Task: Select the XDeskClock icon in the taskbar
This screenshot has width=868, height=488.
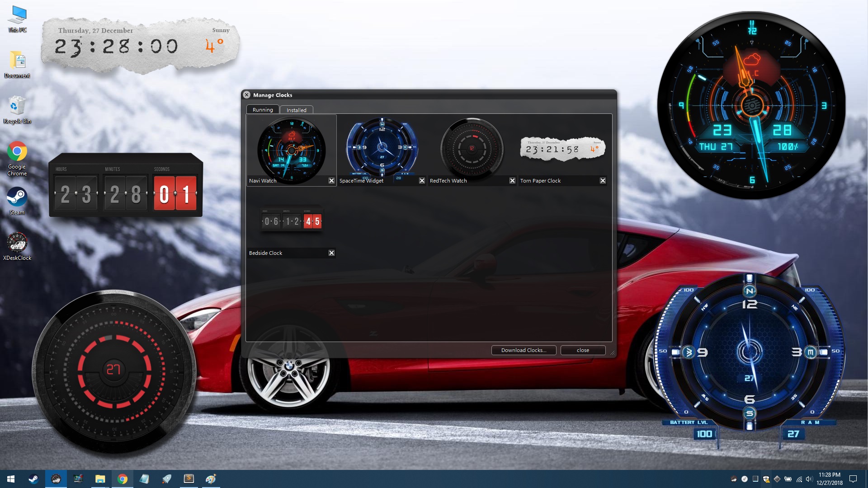Action: [56, 479]
